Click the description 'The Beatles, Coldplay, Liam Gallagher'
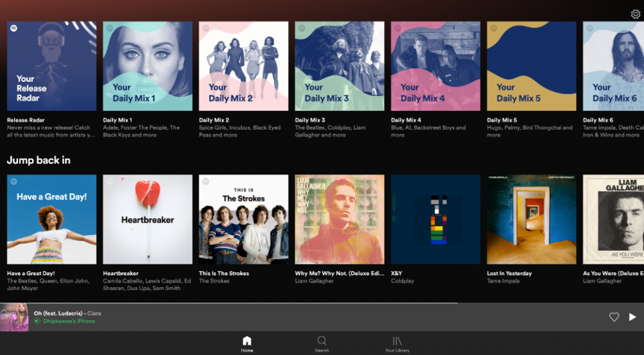Viewport: 644px width, 355px height. [x=330, y=131]
